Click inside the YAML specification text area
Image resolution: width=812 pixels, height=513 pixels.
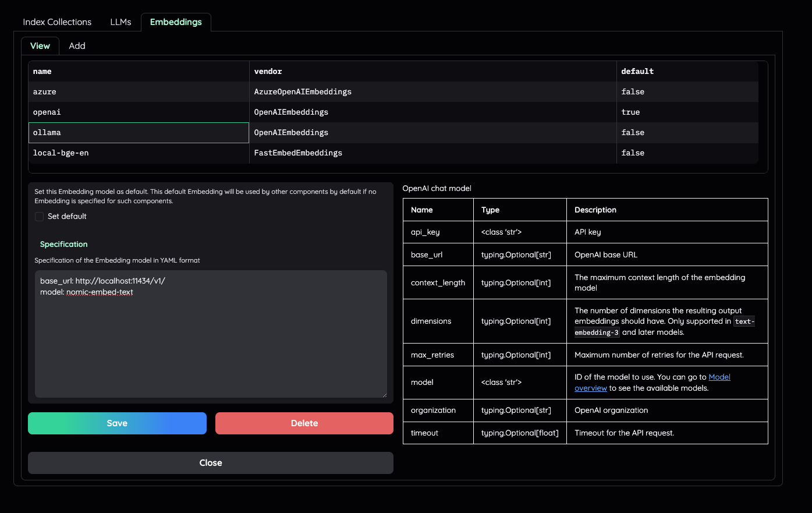210,344
